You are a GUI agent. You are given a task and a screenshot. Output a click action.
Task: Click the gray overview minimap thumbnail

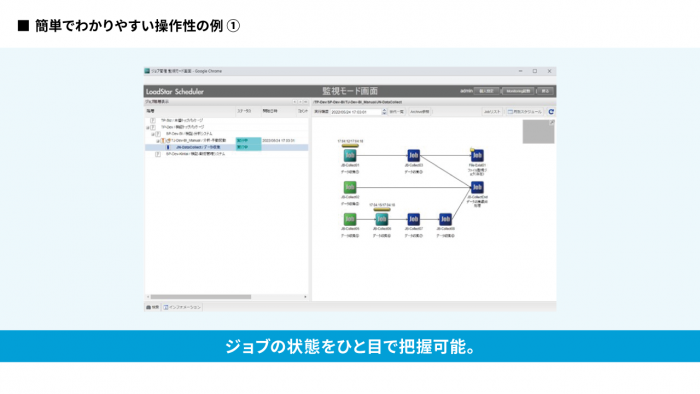pyautogui.click(x=538, y=132)
